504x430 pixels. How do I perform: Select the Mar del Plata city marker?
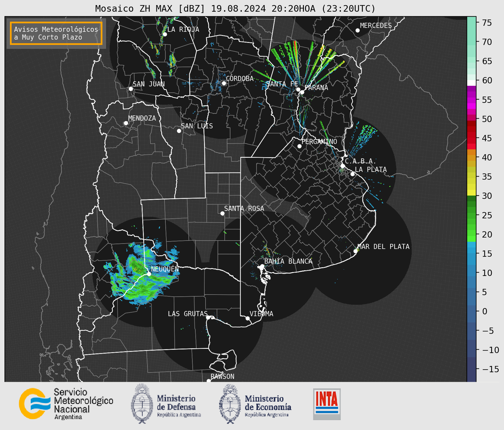(356, 251)
